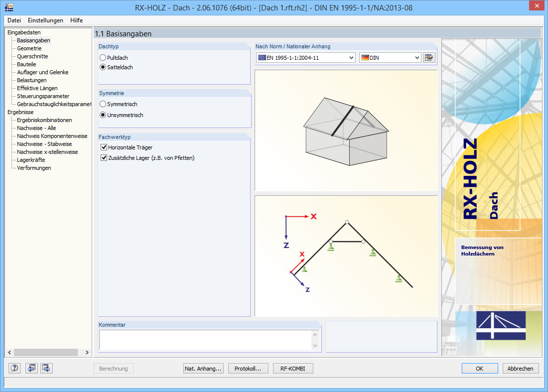The height and width of the screenshot is (392, 548).
Task: Open the help icon button
Action: click(14, 368)
